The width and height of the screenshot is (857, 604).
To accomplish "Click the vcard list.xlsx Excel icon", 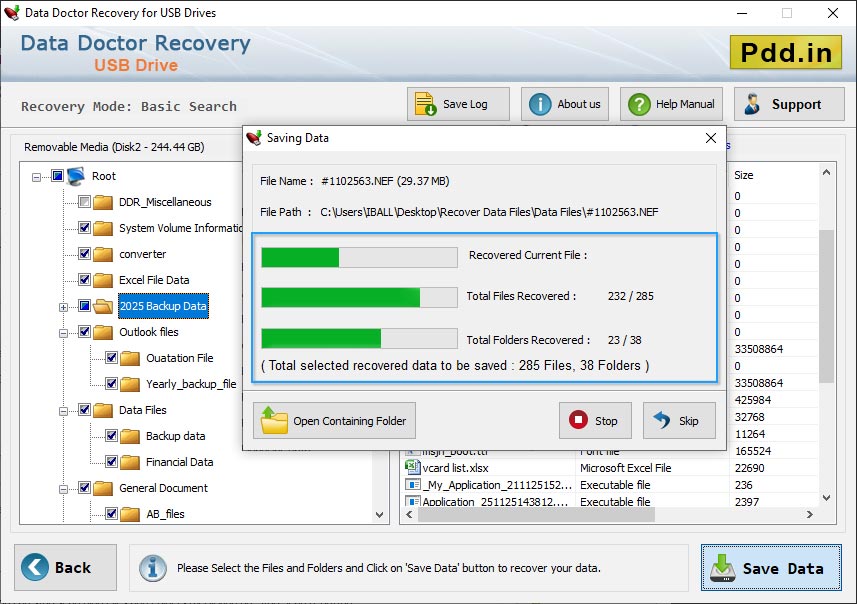I will (x=412, y=467).
